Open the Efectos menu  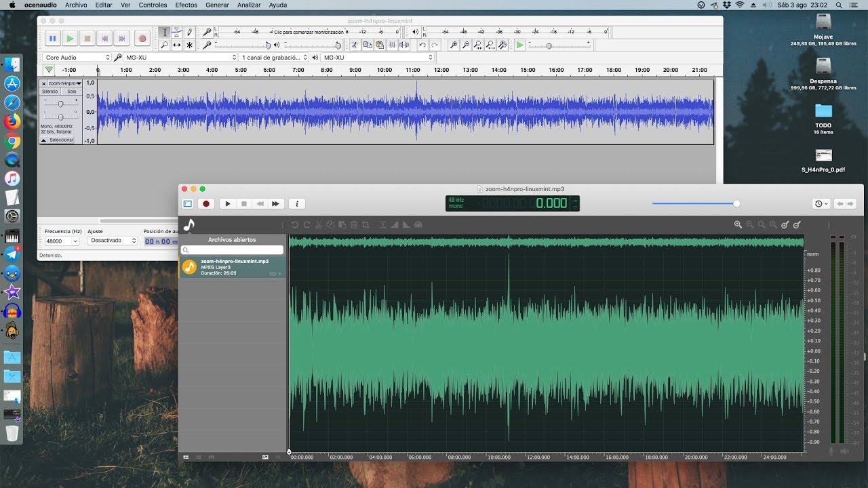[186, 5]
